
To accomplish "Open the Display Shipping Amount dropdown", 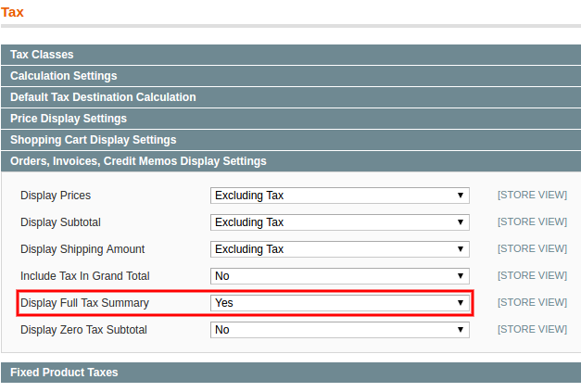I will click(339, 249).
